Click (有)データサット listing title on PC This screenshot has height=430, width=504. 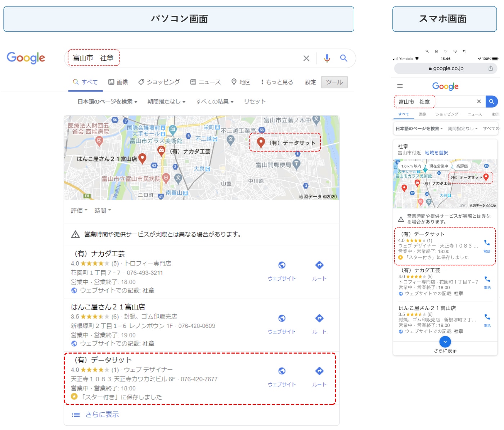click(x=103, y=360)
